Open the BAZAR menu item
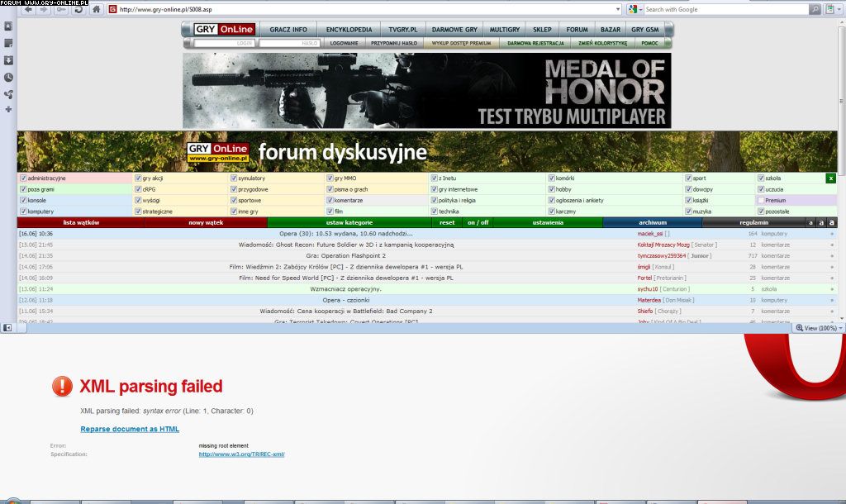 pyautogui.click(x=611, y=30)
